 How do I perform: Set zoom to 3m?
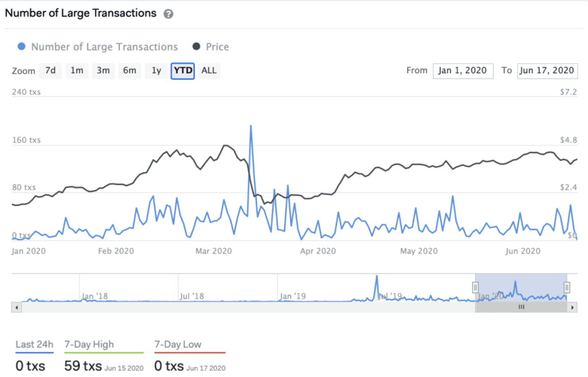[x=103, y=71]
